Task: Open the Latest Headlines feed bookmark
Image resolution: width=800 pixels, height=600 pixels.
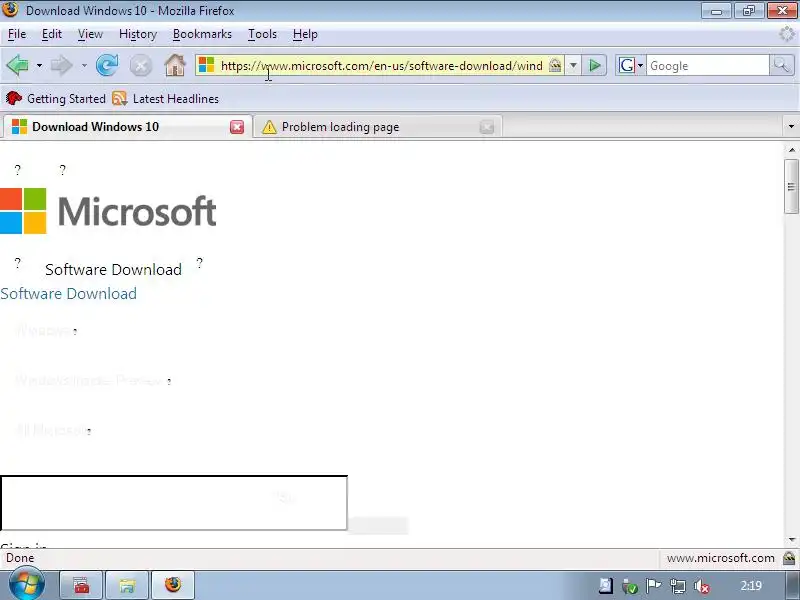Action: pos(165,98)
